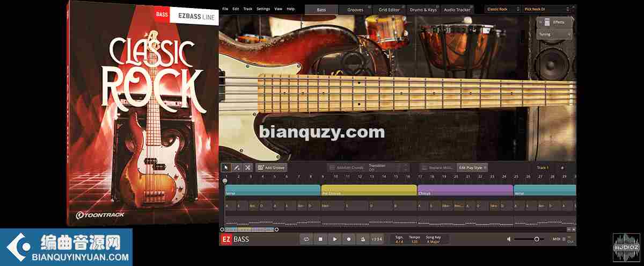Screen dimensions: 644x266
Task: Start recording
Action: coord(349,239)
